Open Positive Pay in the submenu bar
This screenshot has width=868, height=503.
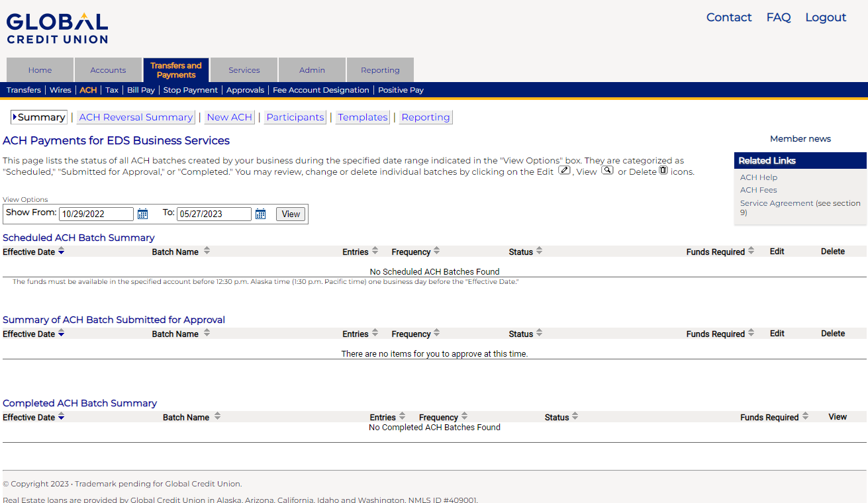(401, 90)
